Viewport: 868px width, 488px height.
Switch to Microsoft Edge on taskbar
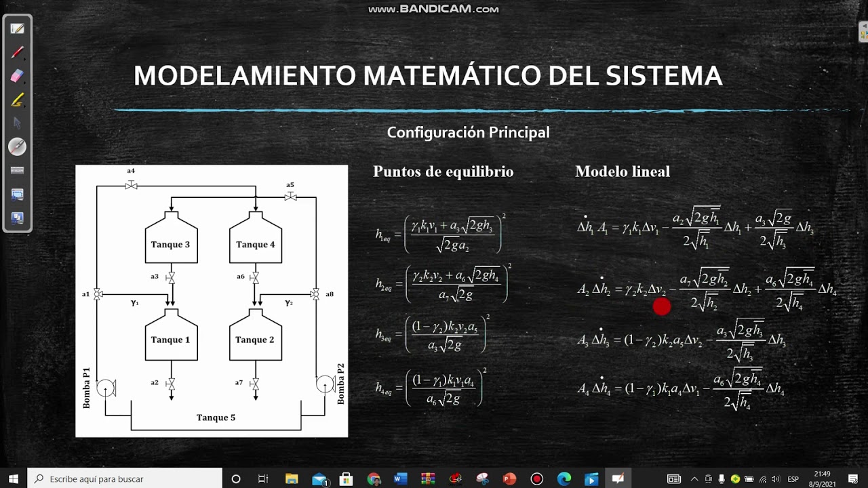564,479
